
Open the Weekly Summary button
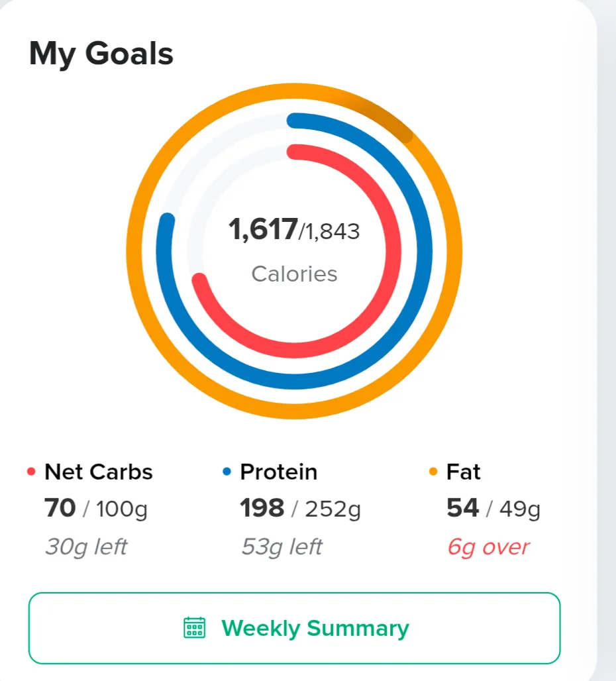click(x=294, y=628)
